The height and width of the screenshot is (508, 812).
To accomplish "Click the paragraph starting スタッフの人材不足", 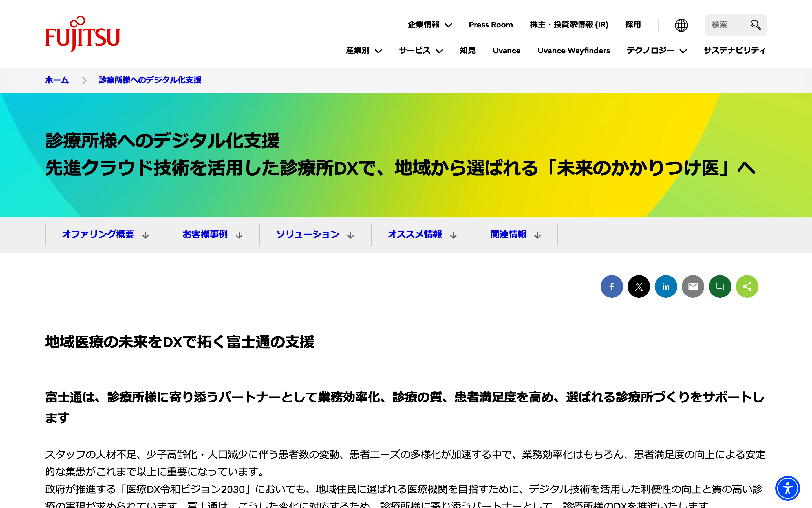I will [x=405, y=463].
